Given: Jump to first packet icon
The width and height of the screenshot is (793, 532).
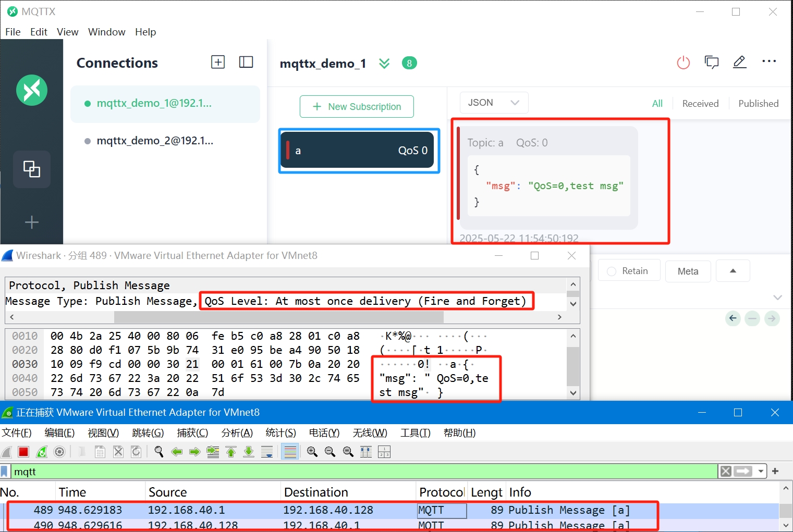Looking at the screenshot, I should coord(231,452).
